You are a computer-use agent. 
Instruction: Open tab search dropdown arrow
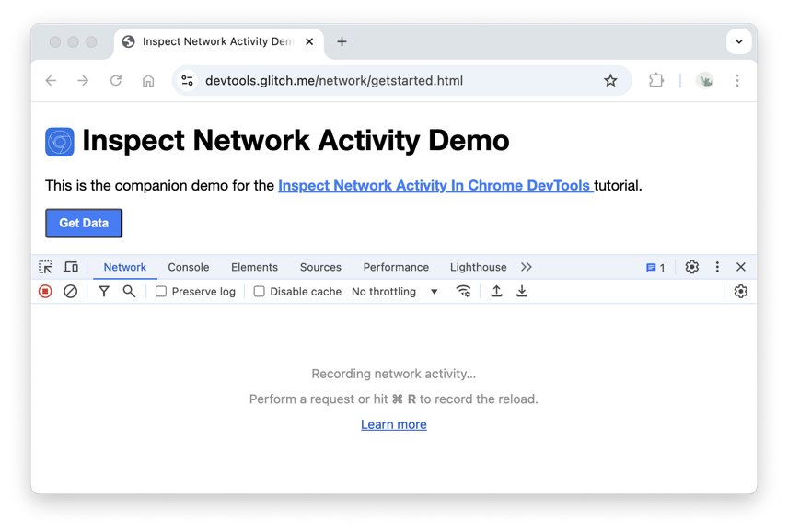coord(738,41)
